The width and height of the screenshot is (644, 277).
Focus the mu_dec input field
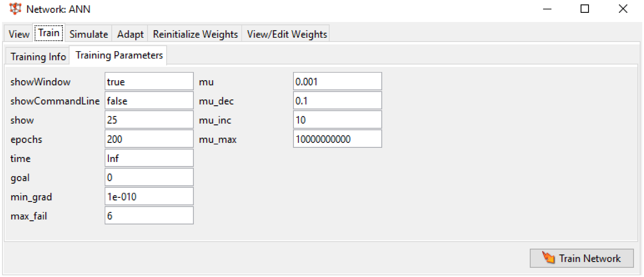[337, 101]
